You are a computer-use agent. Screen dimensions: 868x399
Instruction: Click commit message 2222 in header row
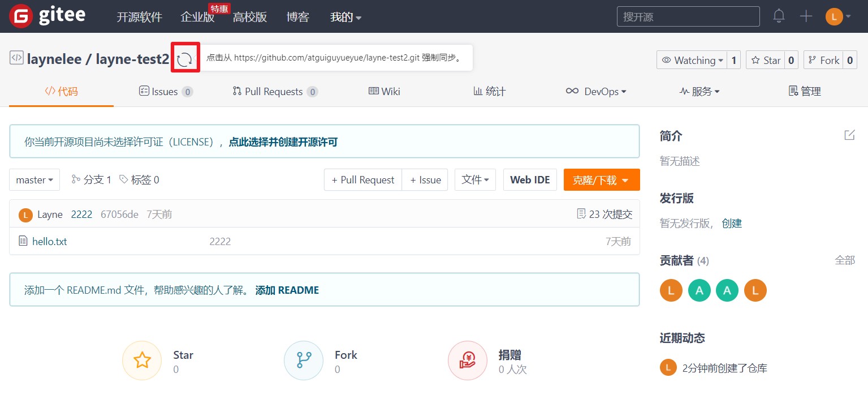click(x=81, y=214)
